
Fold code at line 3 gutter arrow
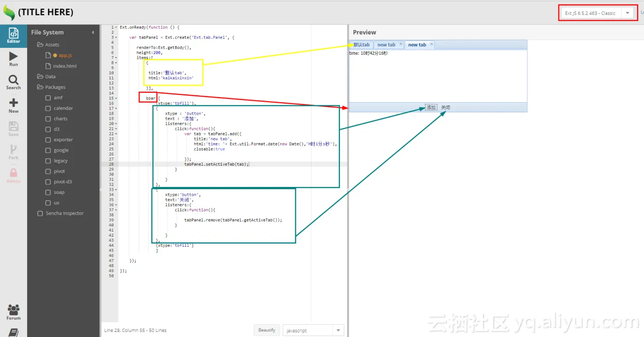coord(116,37)
